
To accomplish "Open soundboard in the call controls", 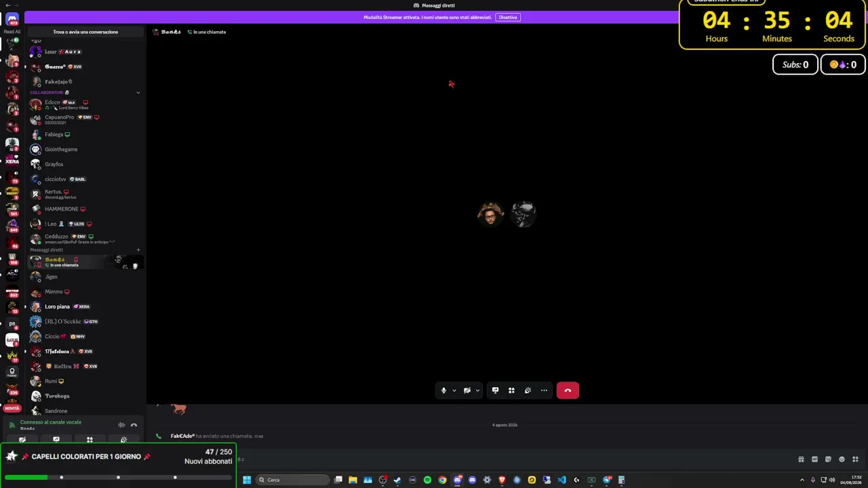I will (528, 390).
